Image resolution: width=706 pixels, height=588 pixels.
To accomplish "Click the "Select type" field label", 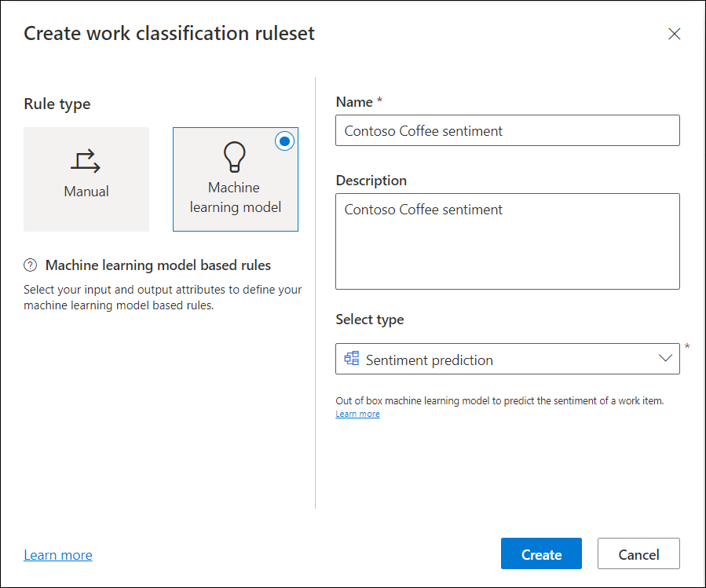I will pos(369,320).
